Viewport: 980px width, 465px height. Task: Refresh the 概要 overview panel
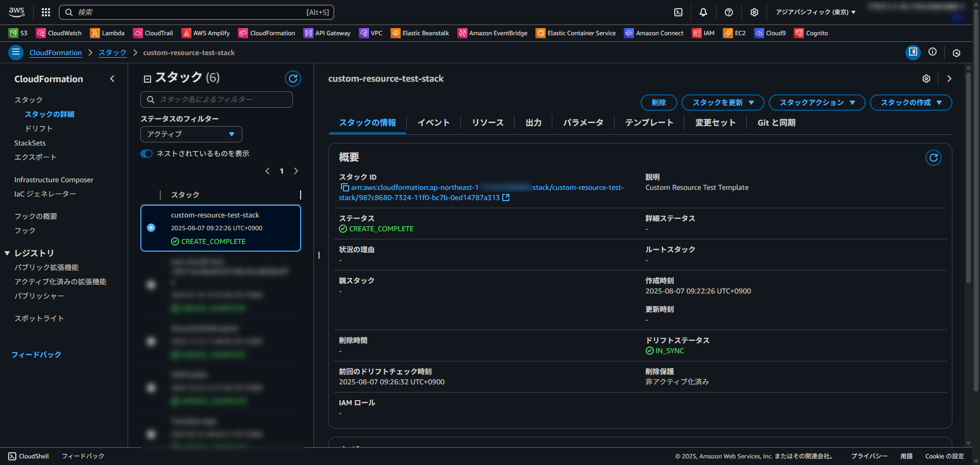[934, 158]
